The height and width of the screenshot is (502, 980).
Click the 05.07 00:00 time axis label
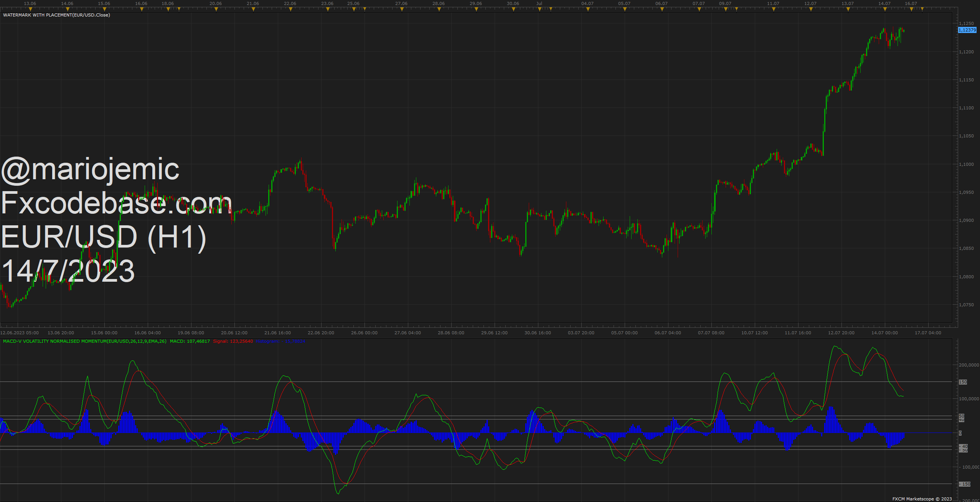pos(624,333)
